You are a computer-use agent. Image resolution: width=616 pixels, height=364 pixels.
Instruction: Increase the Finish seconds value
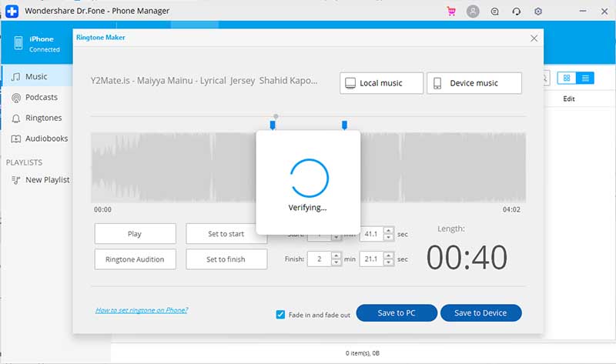tap(389, 255)
